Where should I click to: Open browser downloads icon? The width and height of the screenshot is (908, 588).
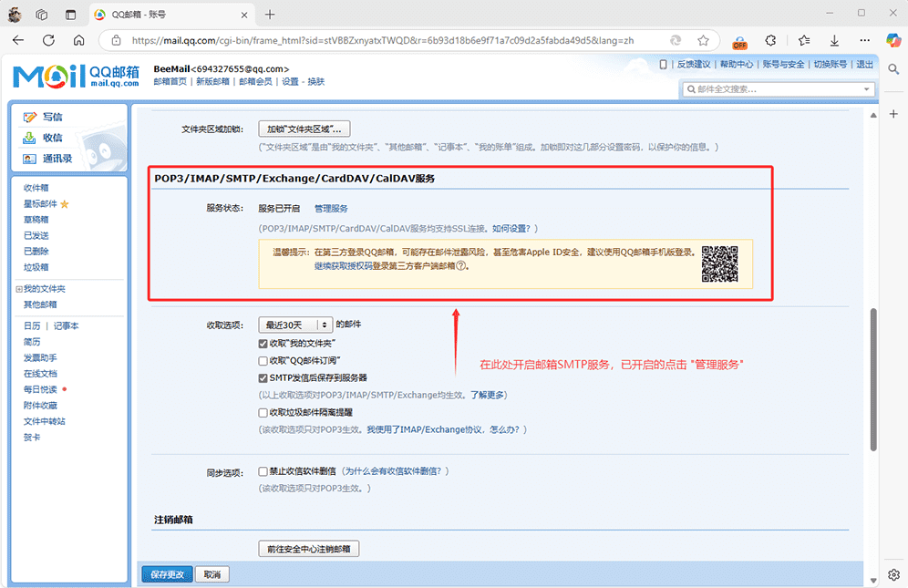pyautogui.click(x=834, y=40)
